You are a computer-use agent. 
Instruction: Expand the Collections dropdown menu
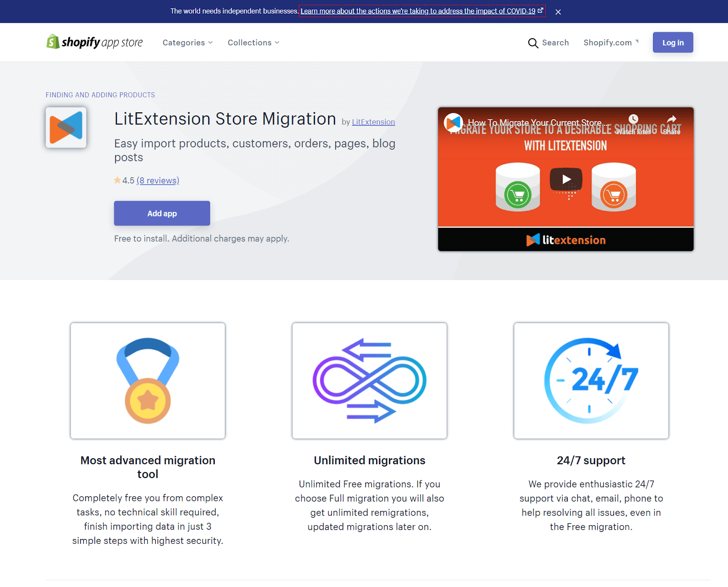(253, 43)
